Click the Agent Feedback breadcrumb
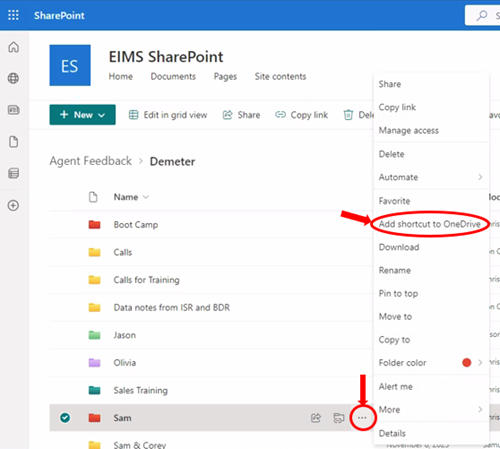The height and width of the screenshot is (449, 500). tap(91, 161)
